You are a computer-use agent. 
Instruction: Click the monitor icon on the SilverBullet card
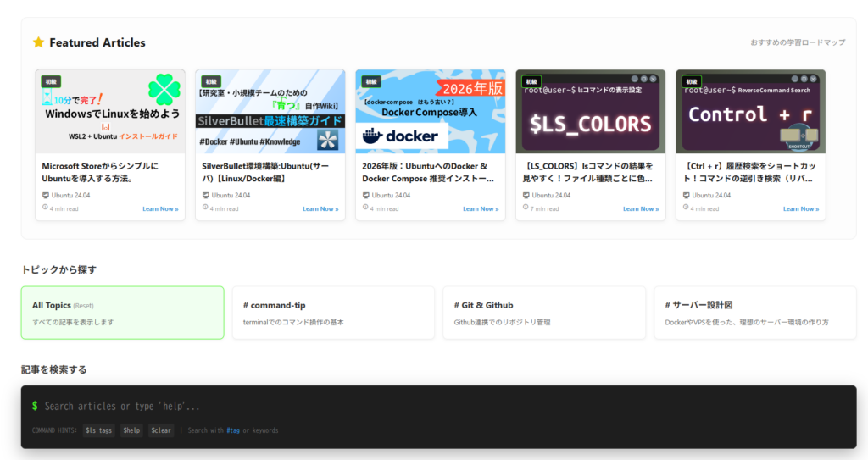(205, 196)
